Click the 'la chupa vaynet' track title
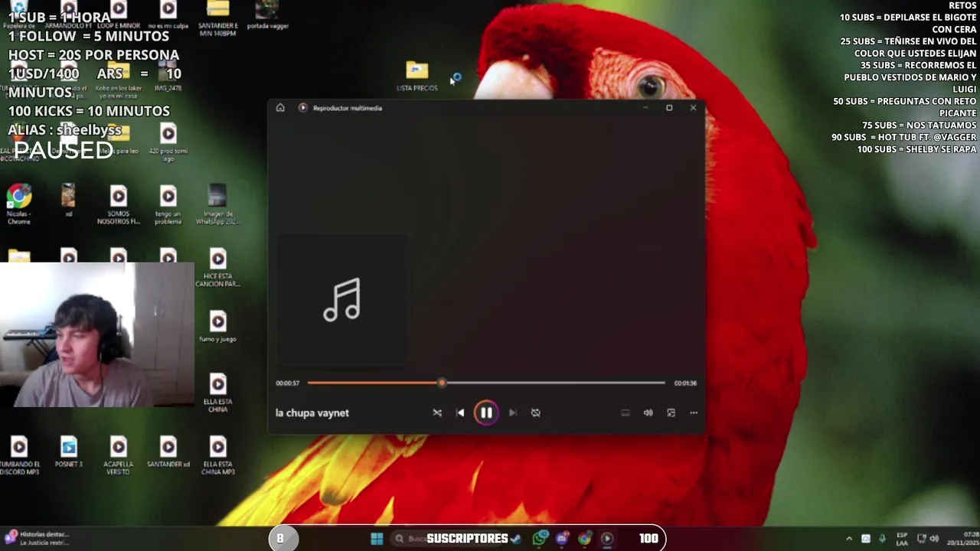The height and width of the screenshot is (551, 980). pyautogui.click(x=312, y=412)
